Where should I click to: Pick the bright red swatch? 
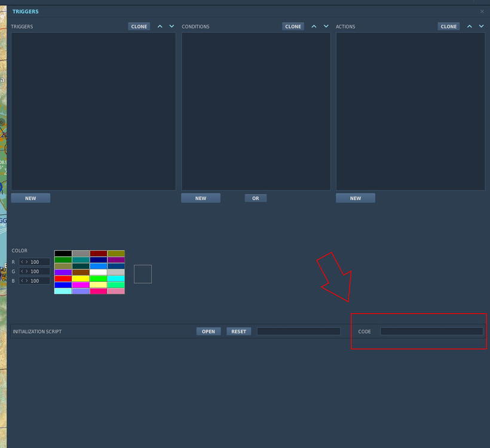click(x=63, y=279)
